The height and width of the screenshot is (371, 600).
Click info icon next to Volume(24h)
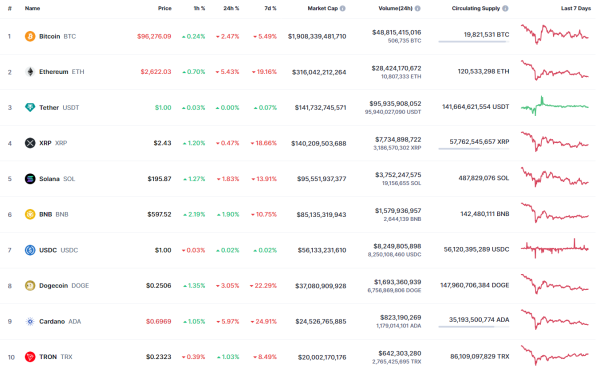pos(417,8)
